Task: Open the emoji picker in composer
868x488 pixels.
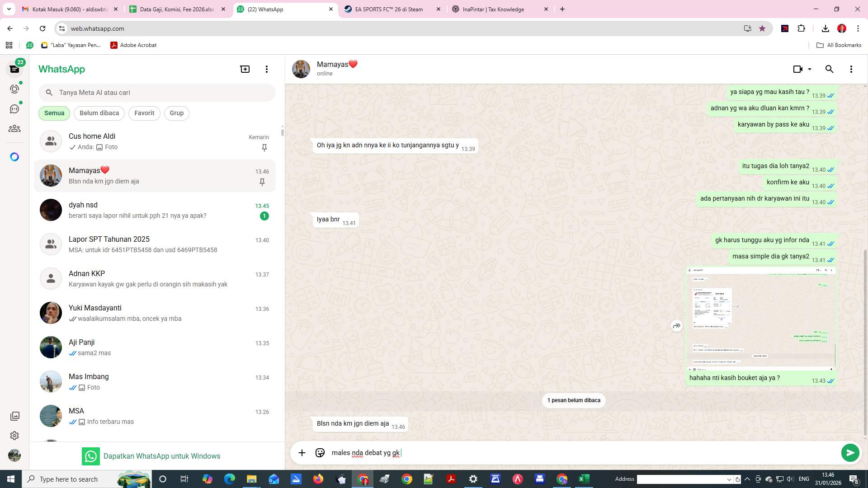Action: [320, 453]
